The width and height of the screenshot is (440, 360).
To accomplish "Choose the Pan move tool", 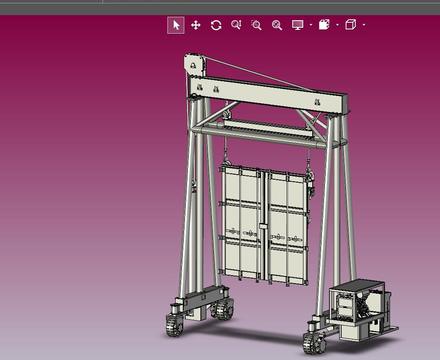I will pyautogui.click(x=196, y=25).
